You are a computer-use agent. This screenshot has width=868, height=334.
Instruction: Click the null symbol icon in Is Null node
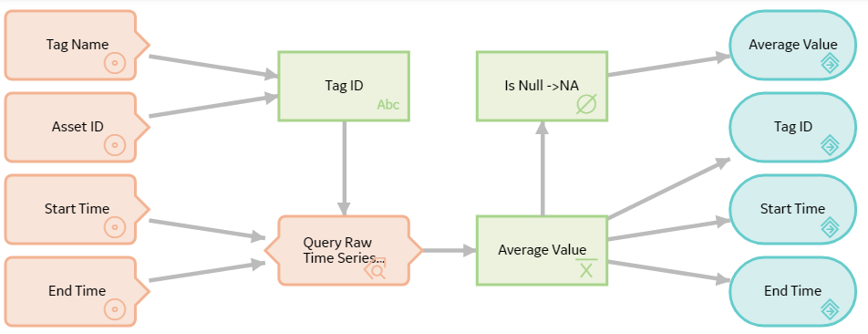(586, 104)
